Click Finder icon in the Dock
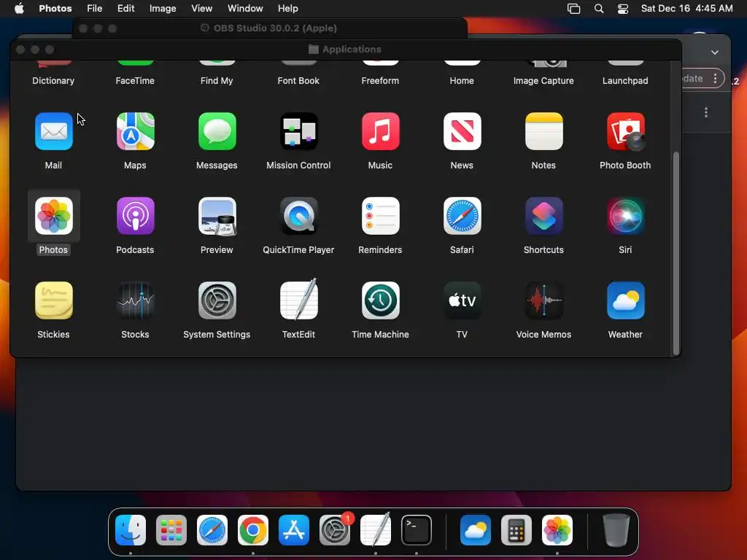 (131, 530)
